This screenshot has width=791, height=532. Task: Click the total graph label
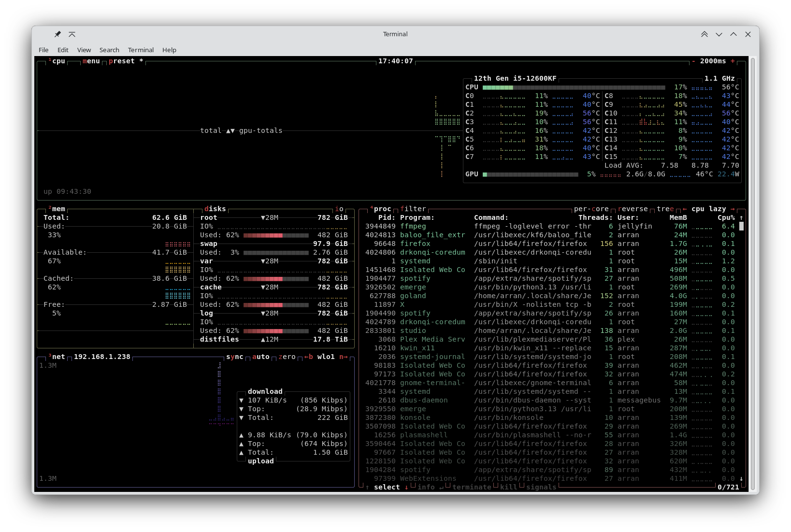pos(211,131)
